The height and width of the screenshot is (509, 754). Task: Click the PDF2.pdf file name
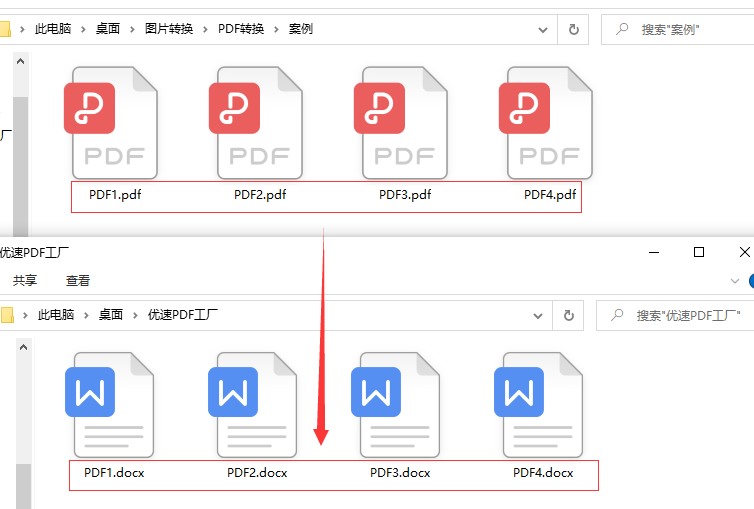[x=260, y=195]
